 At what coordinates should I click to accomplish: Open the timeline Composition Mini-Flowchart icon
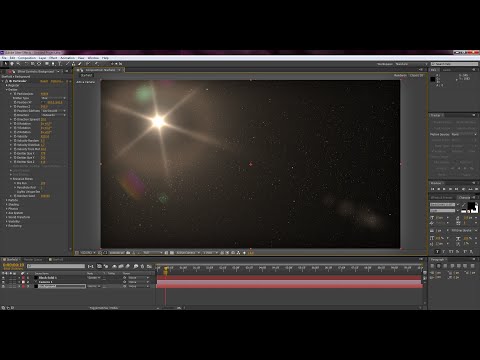(x=90, y=266)
